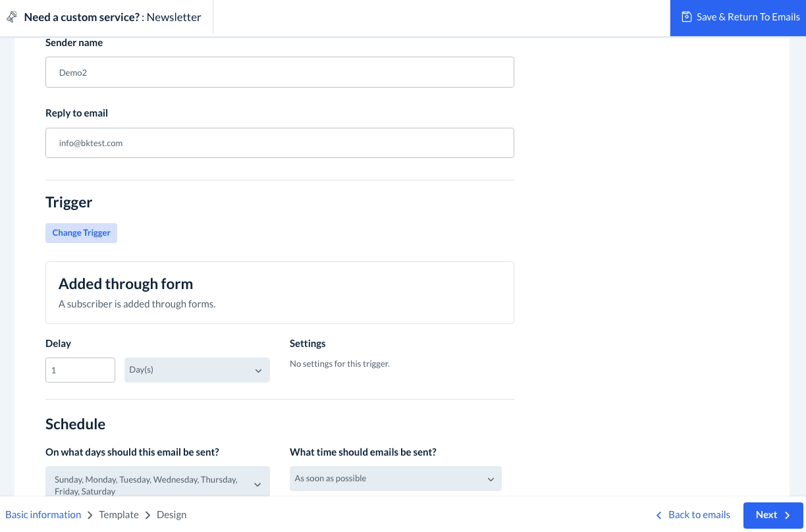Jump to the Design step
Image resolution: width=806 pixels, height=532 pixels.
tap(171, 515)
